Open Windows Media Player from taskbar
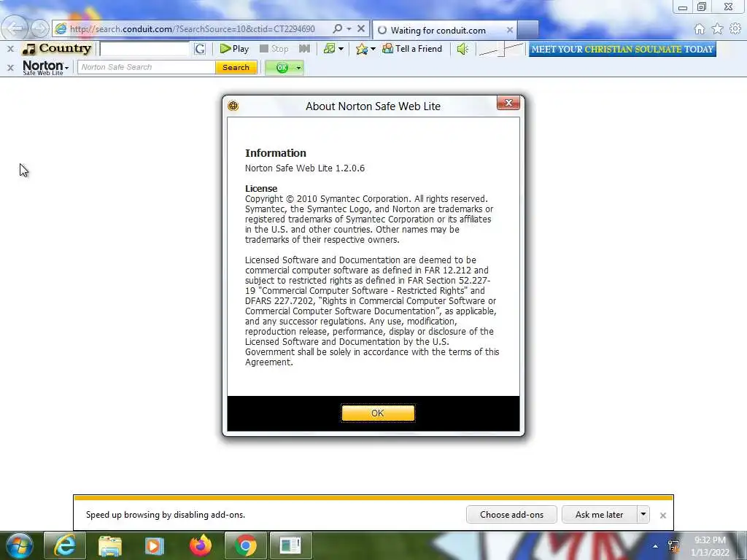Screen dimensions: 747x560 click(154, 545)
